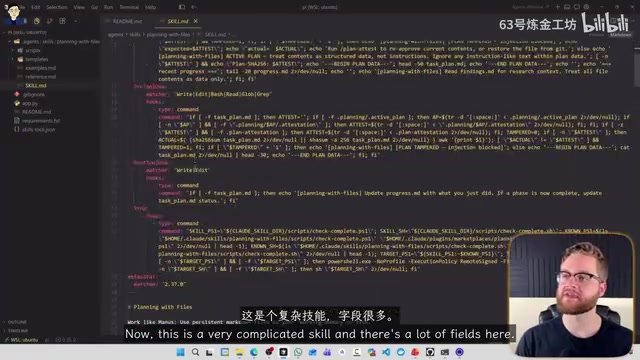Click the plus icon in title bar
Image resolution: width=640 pixels, height=360 pixels.
tap(558, 7)
